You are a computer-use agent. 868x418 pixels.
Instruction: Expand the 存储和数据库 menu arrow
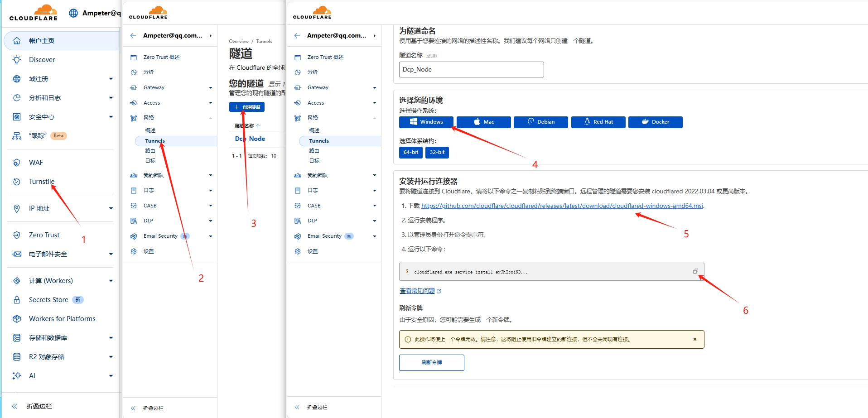coord(111,338)
